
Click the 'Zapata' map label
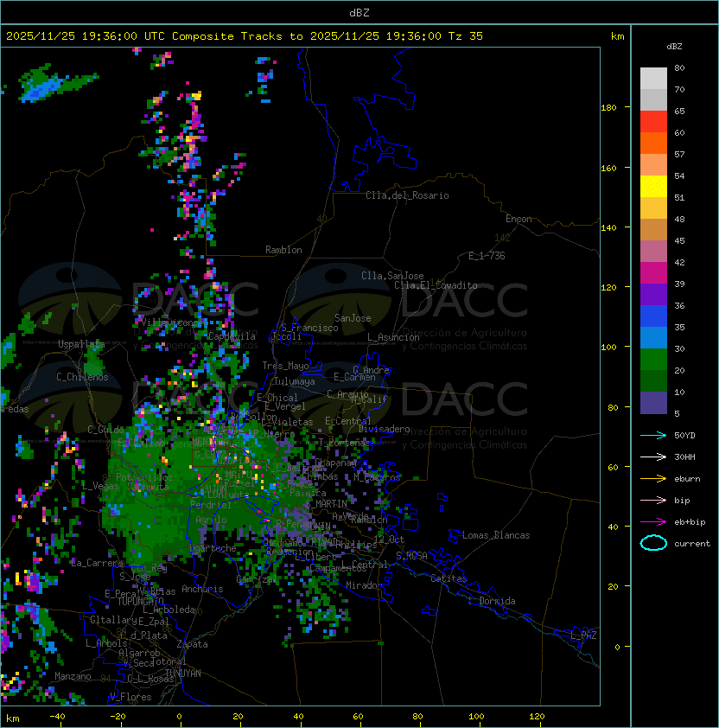(x=192, y=644)
